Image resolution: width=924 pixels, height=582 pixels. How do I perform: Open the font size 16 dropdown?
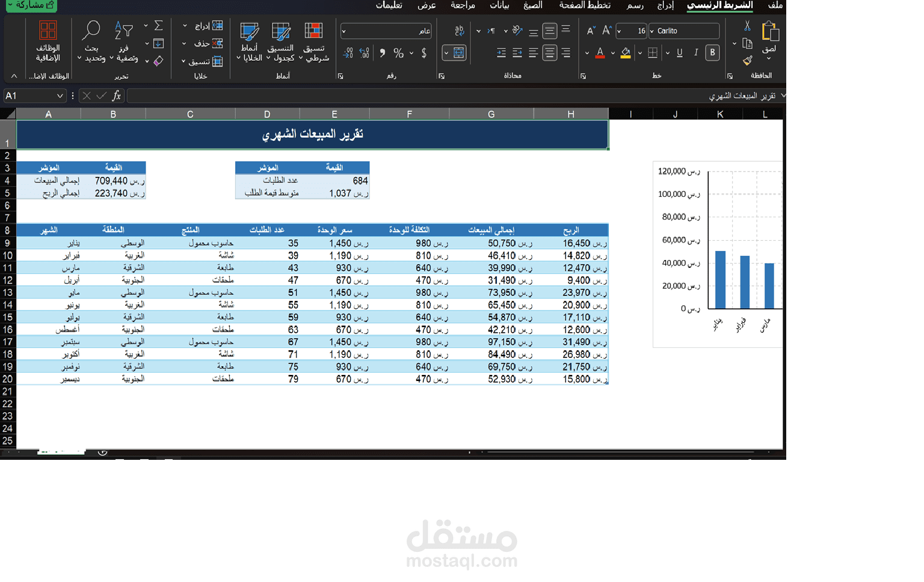pyautogui.click(x=620, y=31)
